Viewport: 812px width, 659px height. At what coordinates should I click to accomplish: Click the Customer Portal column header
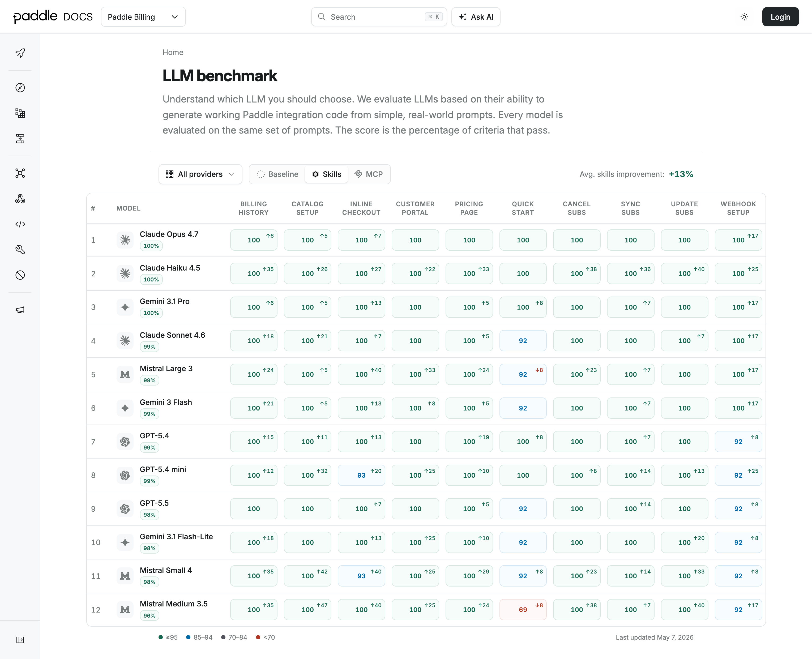coord(415,208)
